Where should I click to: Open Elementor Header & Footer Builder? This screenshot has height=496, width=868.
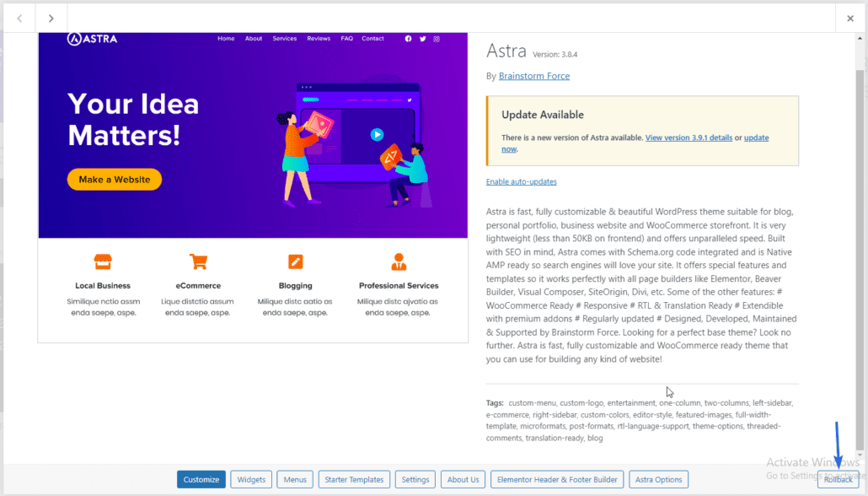[557, 479]
